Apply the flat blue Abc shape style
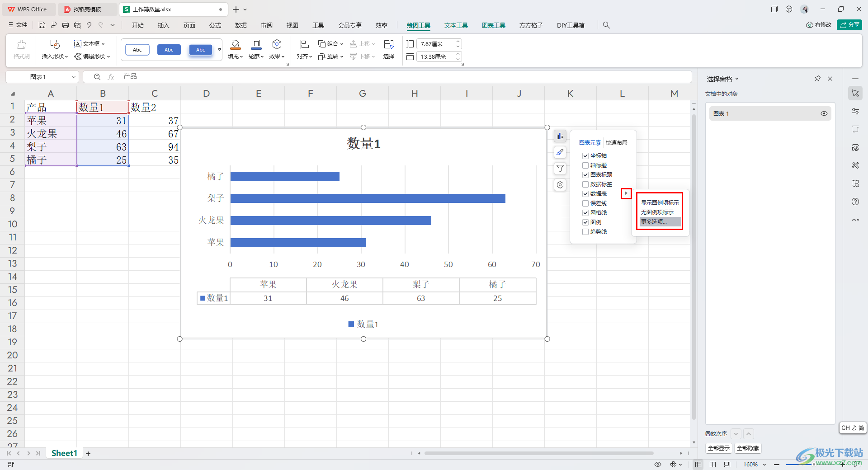 [x=169, y=50]
